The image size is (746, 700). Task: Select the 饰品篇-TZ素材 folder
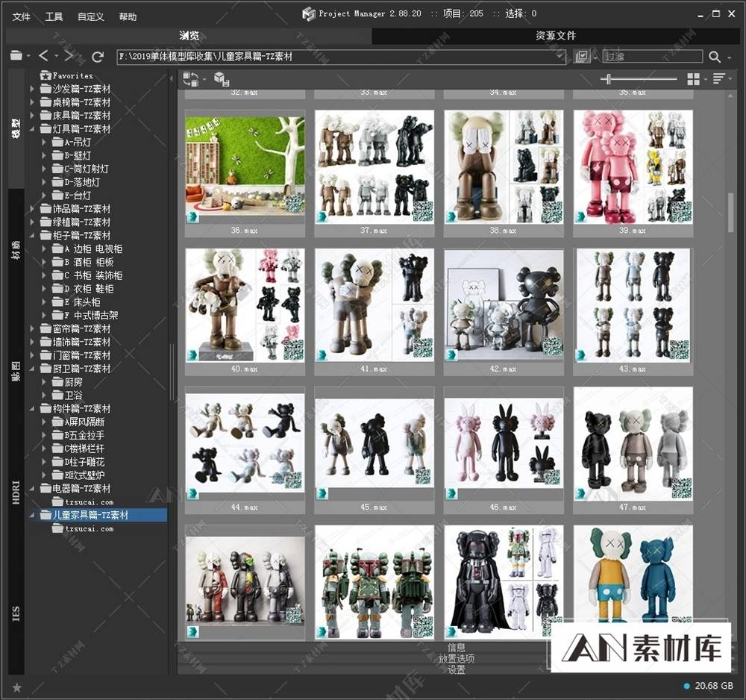75,208
